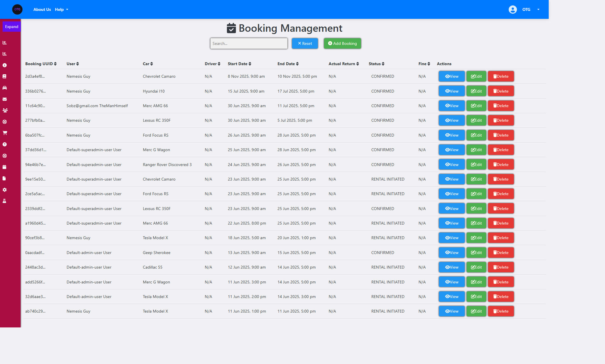Open the users group sidebar icon
This screenshot has width=605, height=364.
click(x=5, y=110)
